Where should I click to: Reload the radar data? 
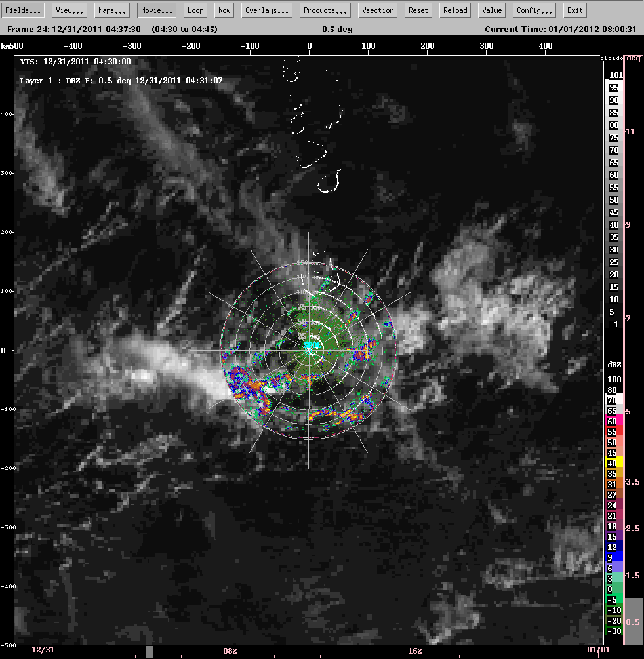(455, 10)
